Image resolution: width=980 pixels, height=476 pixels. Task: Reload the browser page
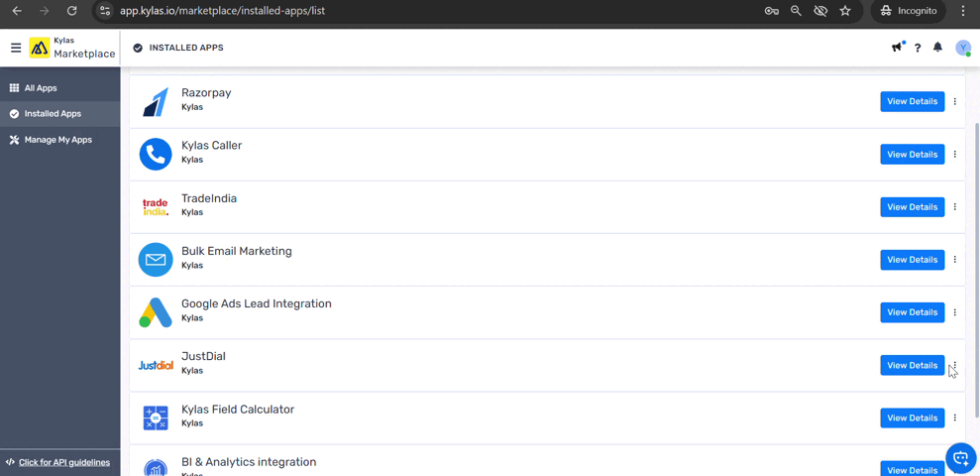[72, 11]
